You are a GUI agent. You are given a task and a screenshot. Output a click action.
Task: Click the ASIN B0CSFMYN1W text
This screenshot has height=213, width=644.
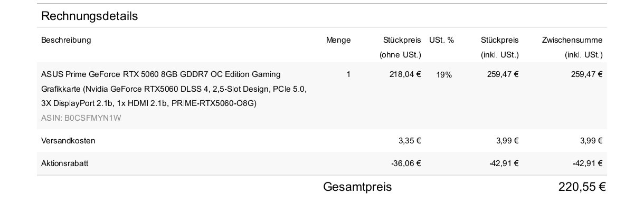click(81, 118)
